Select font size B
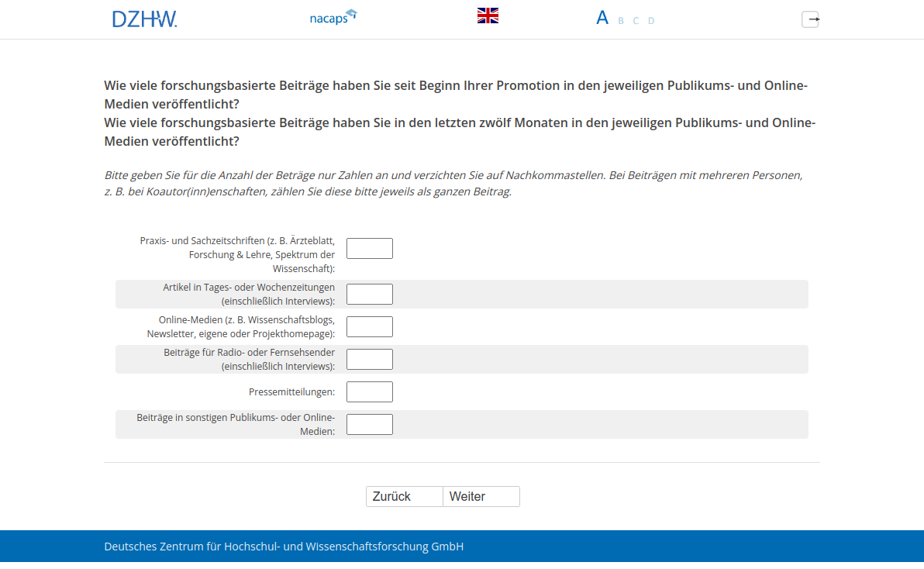This screenshot has width=924, height=569. pos(621,21)
